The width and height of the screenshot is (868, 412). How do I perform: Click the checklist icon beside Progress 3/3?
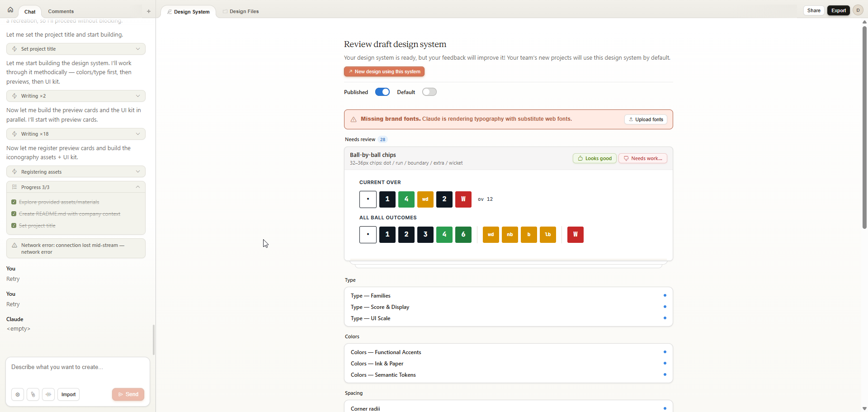pyautogui.click(x=14, y=187)
